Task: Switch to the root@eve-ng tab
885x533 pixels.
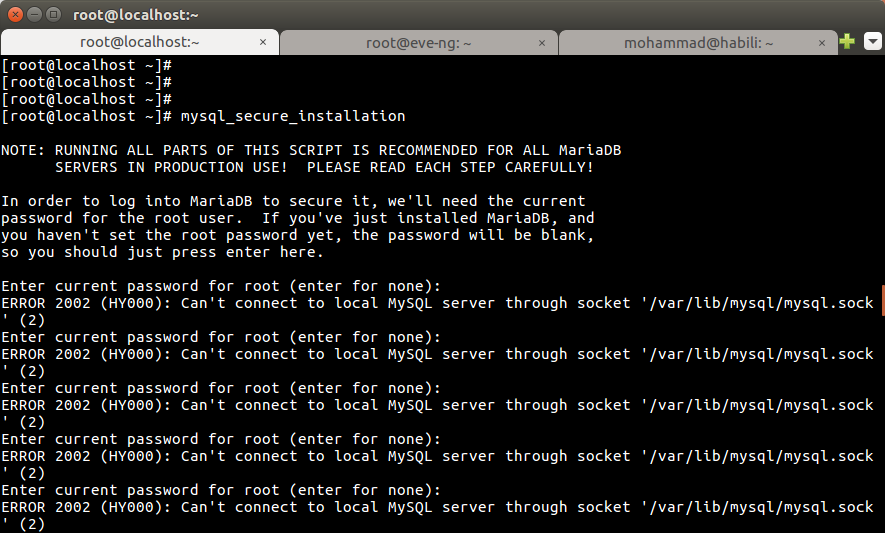Action: tap(418, 43)
